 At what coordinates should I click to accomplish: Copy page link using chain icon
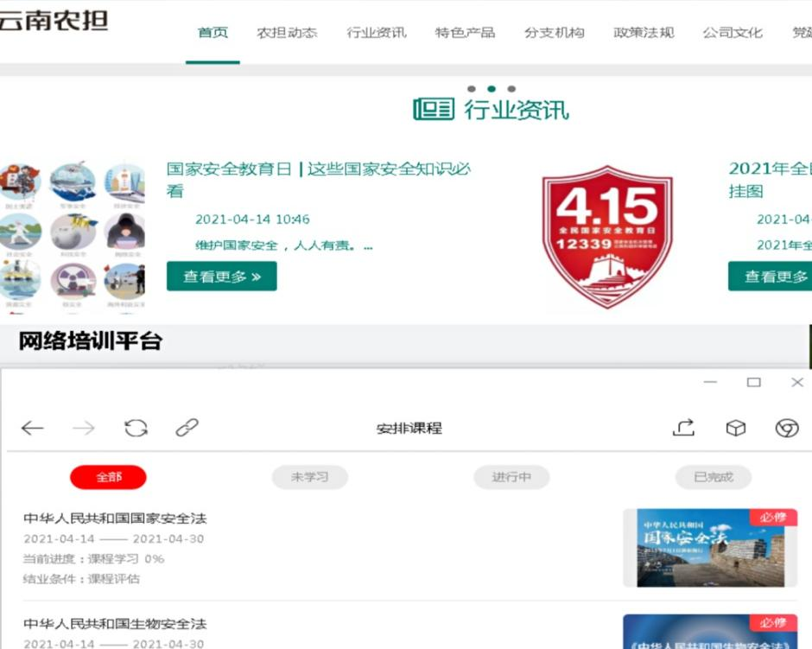click(x=187, y=428)
